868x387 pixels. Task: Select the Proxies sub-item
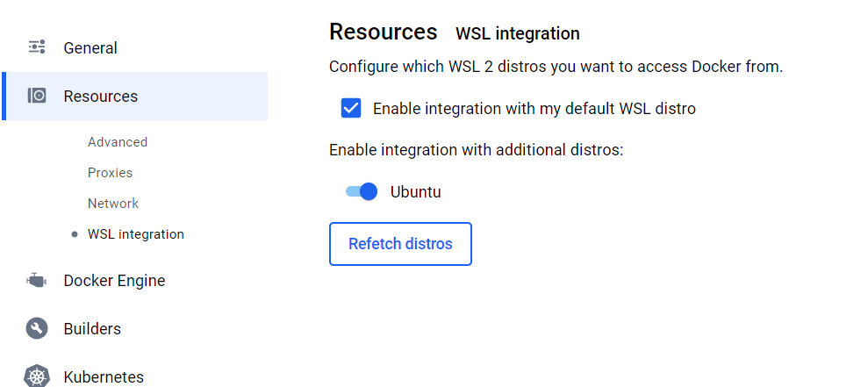pyautogui.click(x=111, y=173)
